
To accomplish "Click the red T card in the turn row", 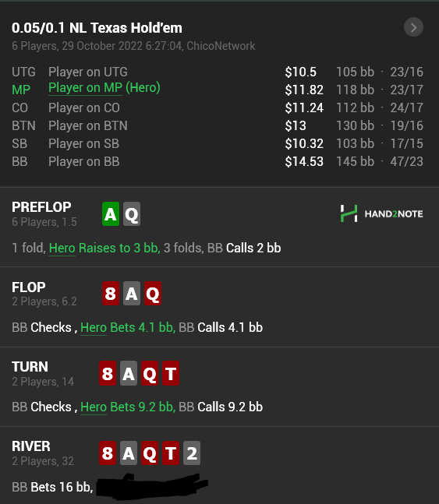I will click(171, 373).
